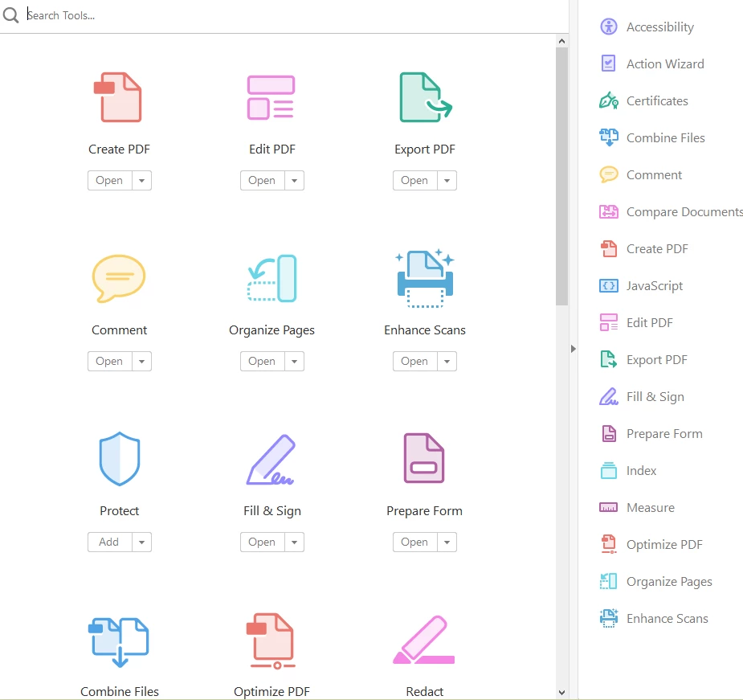The width and height of the screenshot is (743, 700).
Task: Click the large Enhance Scans scanner icon
Action: [x=425, y=278]
